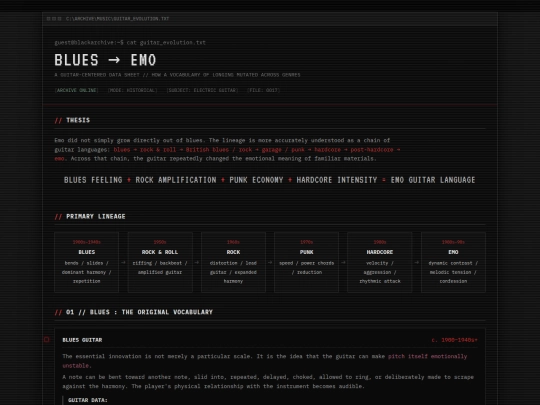Image resolution: width=540 pixels, height=405 pixels.
Task: Select the SUBJECT: ELECTRIC GUITAR tag
Action: 202,90
